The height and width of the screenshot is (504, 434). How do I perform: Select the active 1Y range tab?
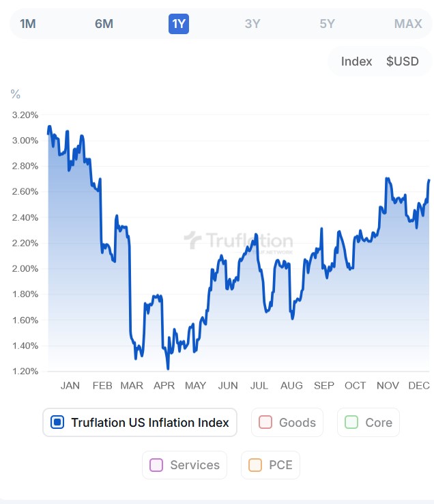tap(179, 24)
